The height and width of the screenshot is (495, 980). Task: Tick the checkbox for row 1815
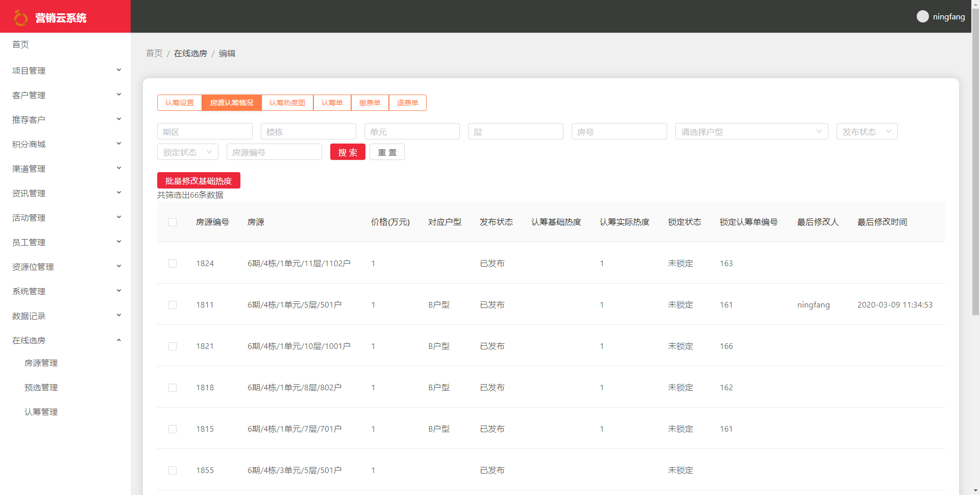pos(173,429)
